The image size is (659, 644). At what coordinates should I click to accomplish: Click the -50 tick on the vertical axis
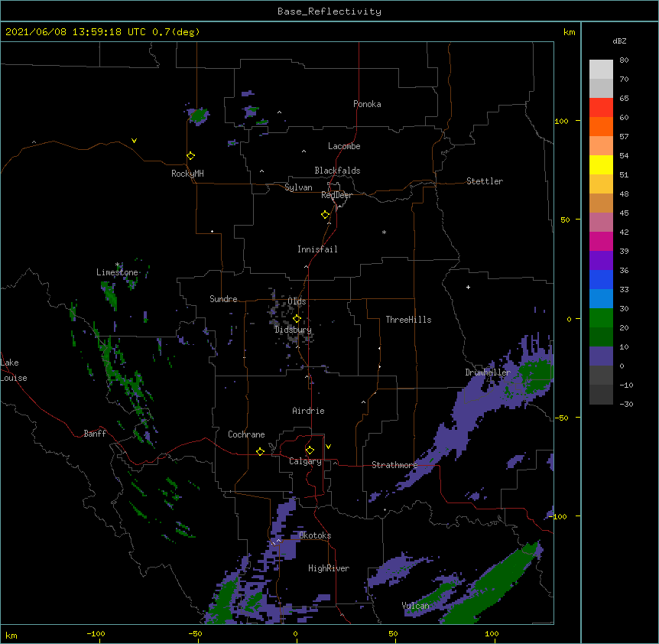click(x=561, y=418)
